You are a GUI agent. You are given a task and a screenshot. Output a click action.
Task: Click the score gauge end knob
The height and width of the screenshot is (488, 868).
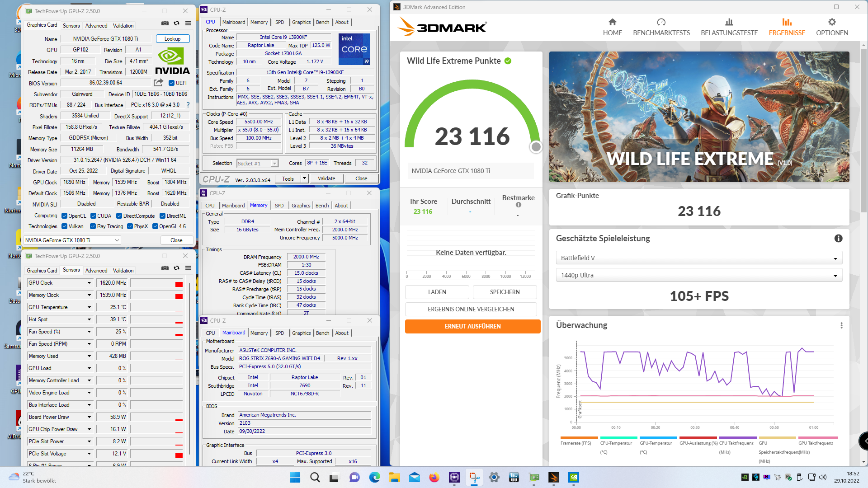pyautogui.click(x=536, y=147)
